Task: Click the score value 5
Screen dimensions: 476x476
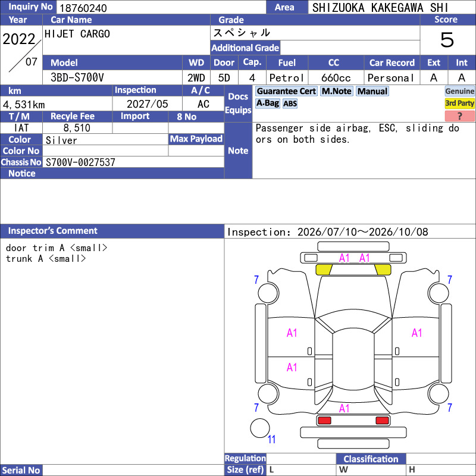Action: click(447, 40)
